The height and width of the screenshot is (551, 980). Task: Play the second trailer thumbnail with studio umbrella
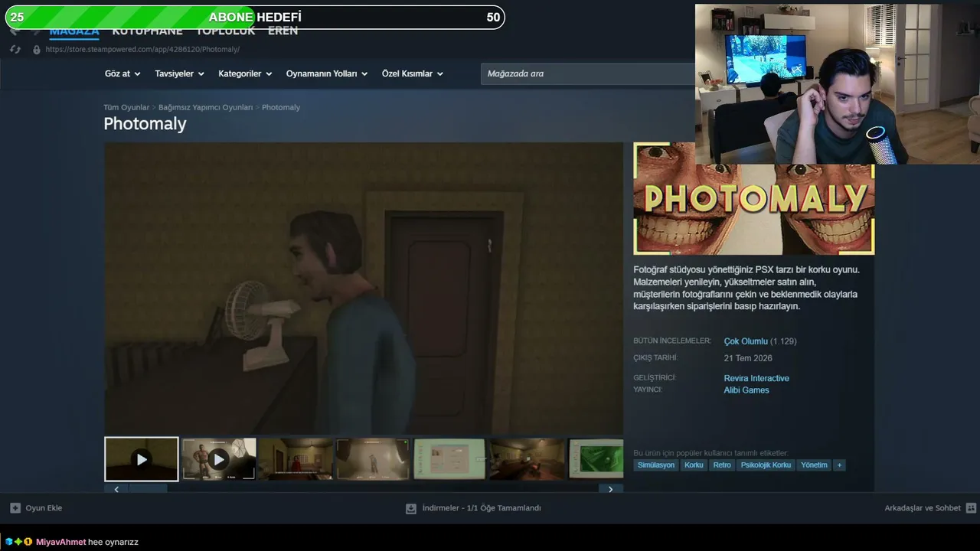click(219, 459)
